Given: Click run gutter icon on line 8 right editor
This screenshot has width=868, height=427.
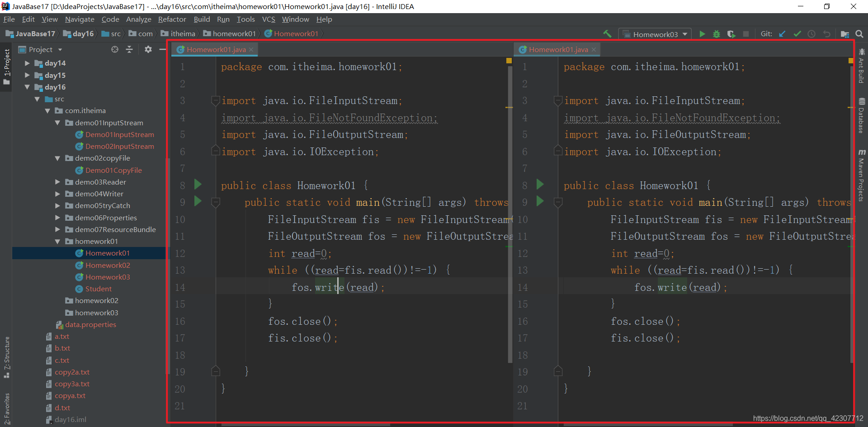Looking at the screenshot, I should pos(540,185).
